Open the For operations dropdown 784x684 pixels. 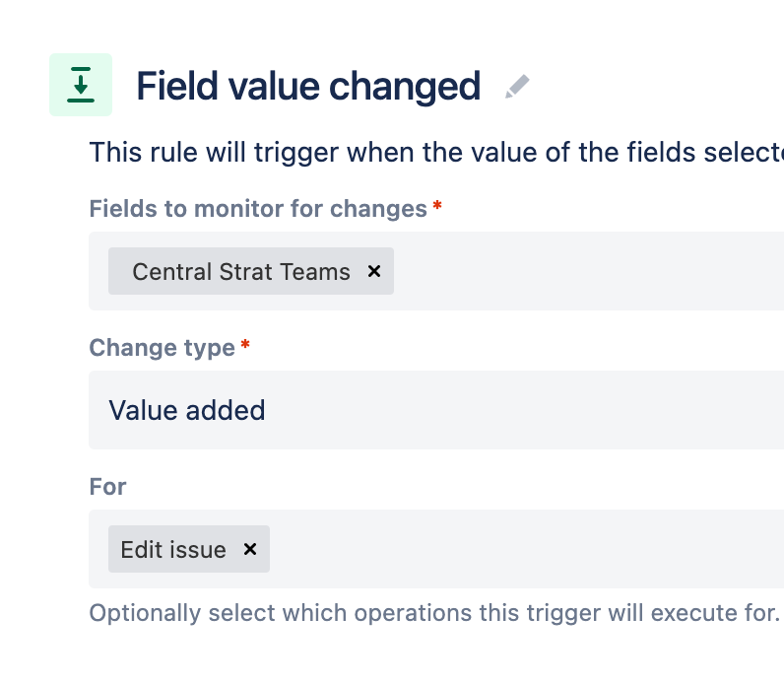436,549
